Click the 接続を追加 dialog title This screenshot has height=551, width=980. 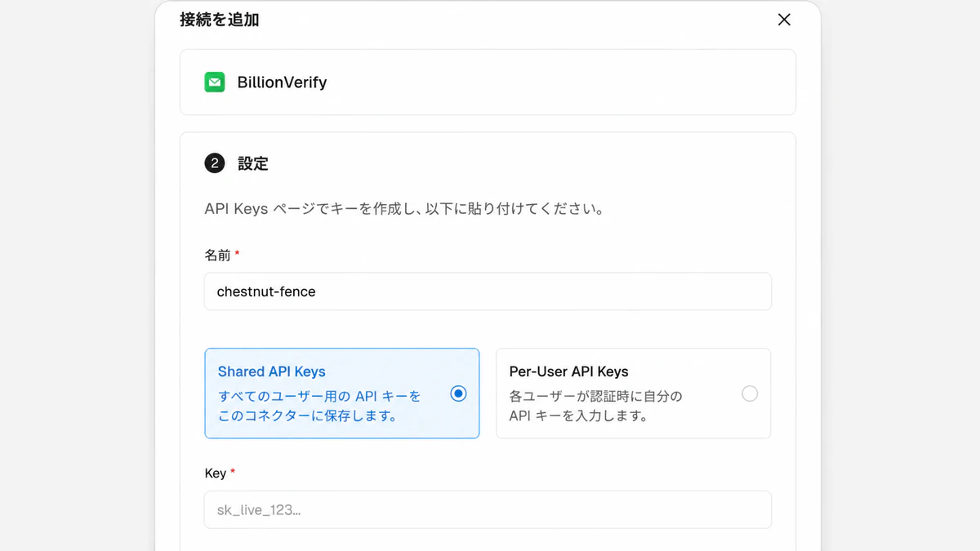coord(220,20)
